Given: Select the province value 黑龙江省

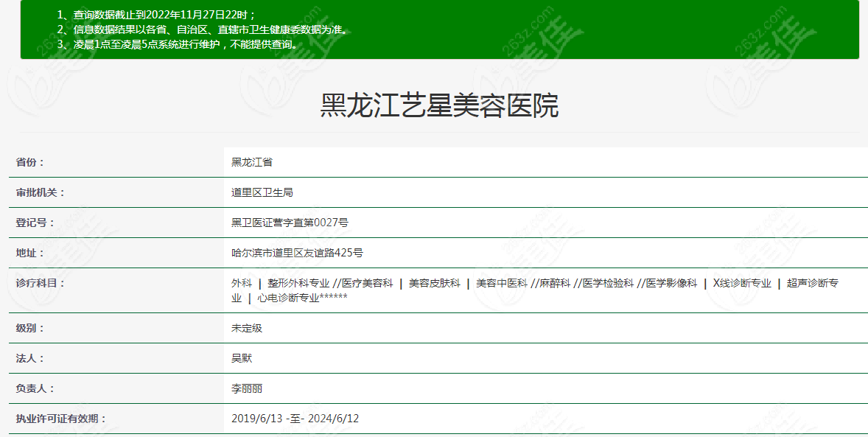Looking at the screenshot, I should [x=252, y=162].
